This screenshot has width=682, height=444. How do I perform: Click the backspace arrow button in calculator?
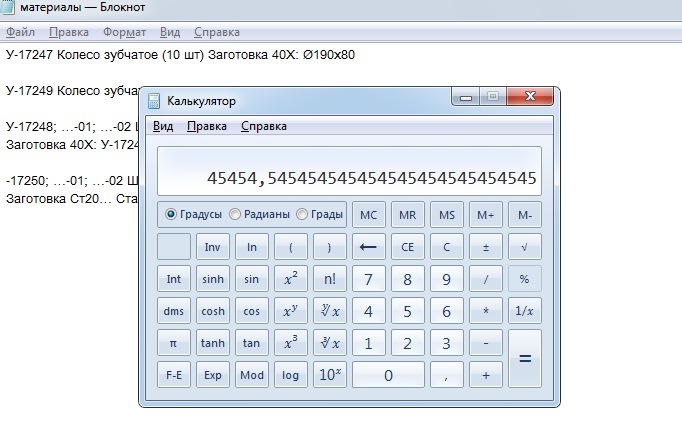pyautogui.click(x=368, y=247)
